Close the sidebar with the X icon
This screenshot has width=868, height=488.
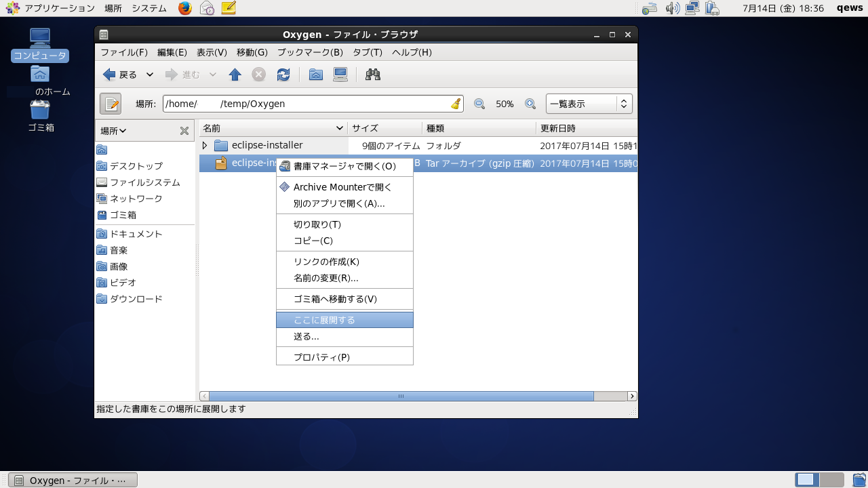(x=184, y=131)
